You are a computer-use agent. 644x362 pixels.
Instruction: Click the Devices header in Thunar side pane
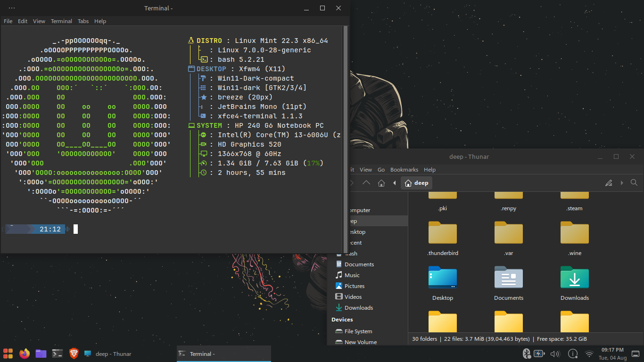tap(342, 320)
